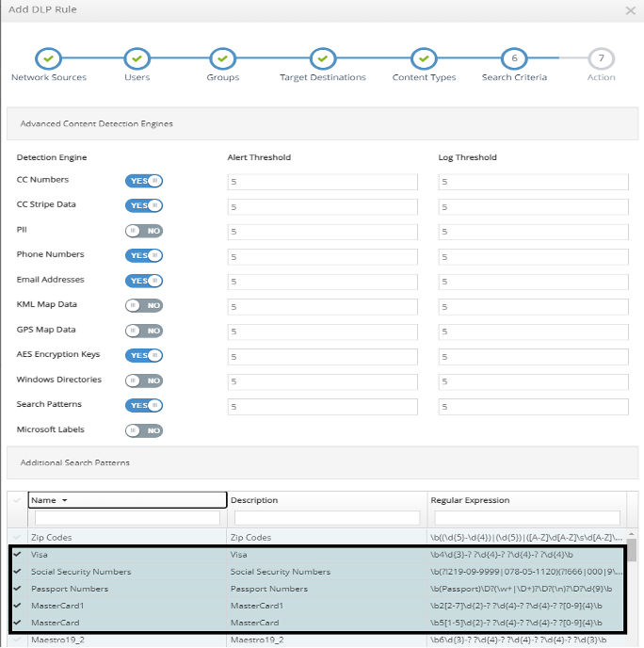The width and height of the screenshot is (644, 648).
Task: Uncheck Social Security Numbers pattern
Action: tap(17, 572)
